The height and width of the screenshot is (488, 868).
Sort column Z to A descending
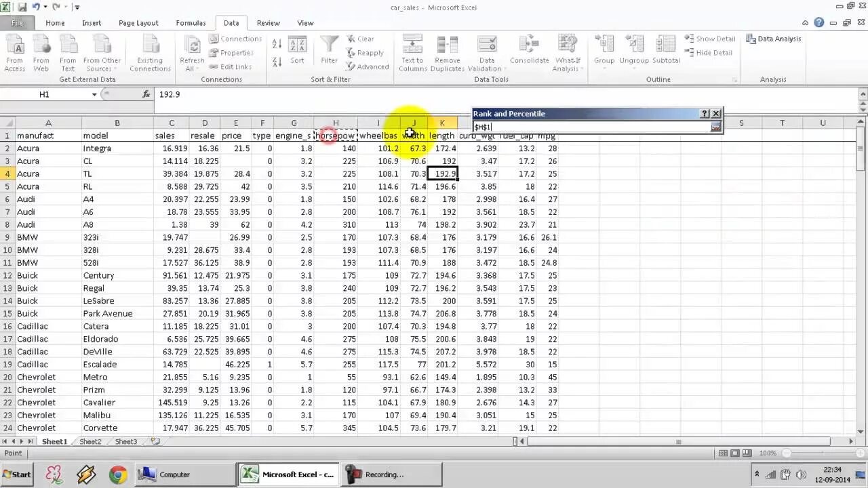click(x=277, y=62)
